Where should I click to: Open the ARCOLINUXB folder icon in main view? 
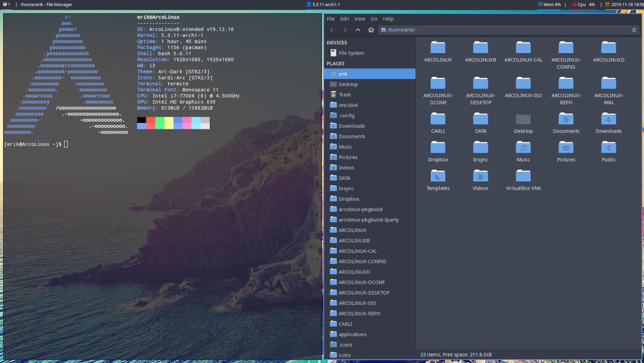point(480,47)
